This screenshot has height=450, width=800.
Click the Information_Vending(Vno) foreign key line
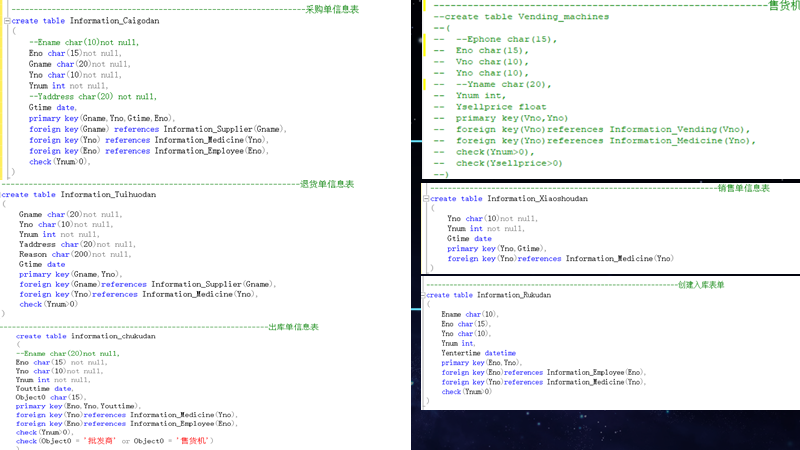point(603,129)
